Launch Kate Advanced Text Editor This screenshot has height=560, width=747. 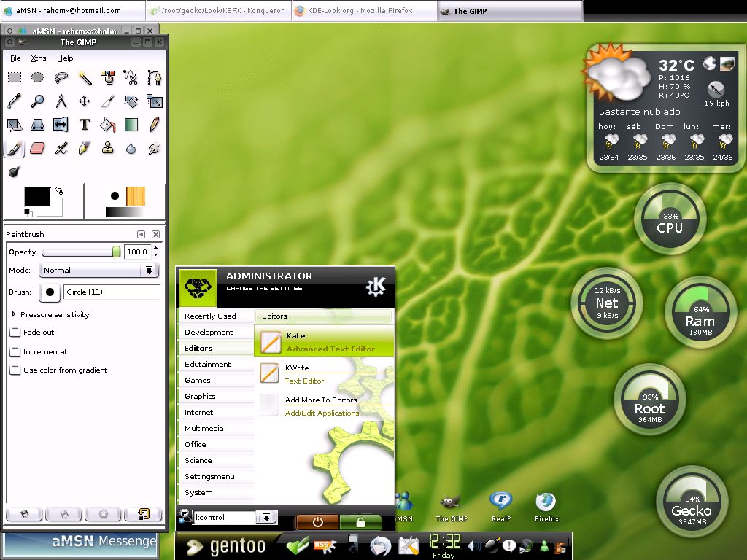point(325,342)
